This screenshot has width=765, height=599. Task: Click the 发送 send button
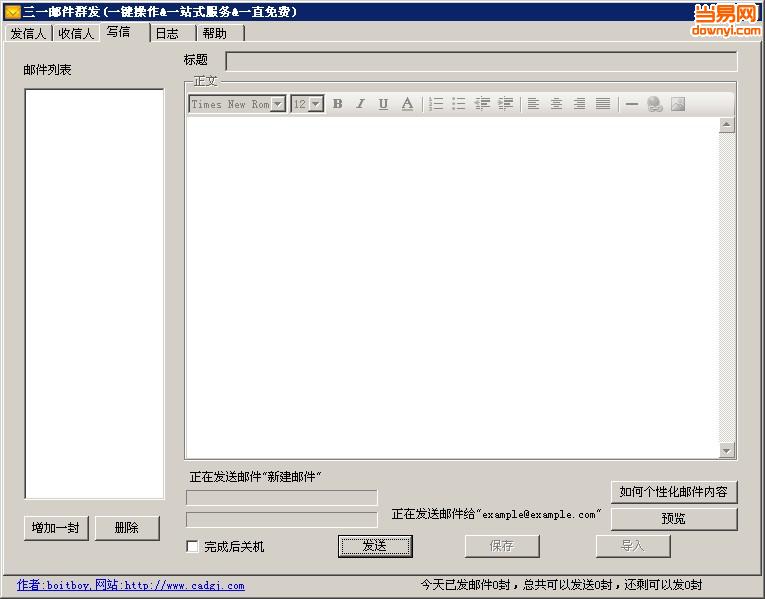(375, 546)
